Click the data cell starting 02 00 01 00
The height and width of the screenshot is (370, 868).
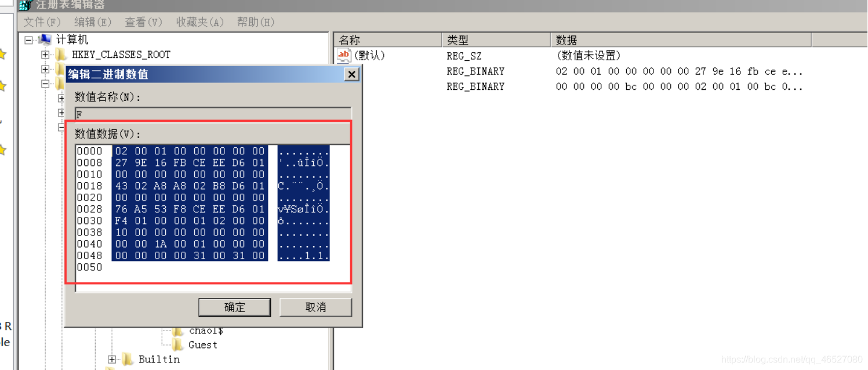[x=679, y=71]
